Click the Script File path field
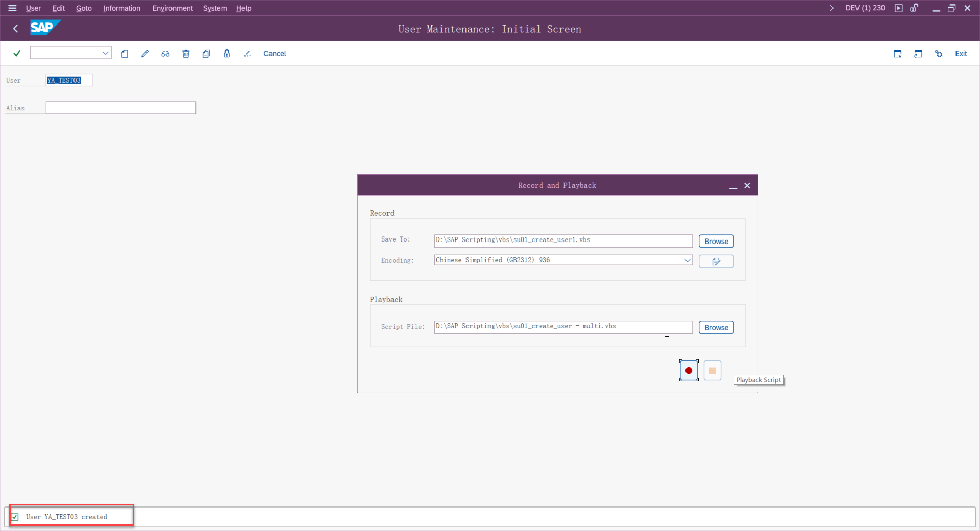 pos(563,327)
